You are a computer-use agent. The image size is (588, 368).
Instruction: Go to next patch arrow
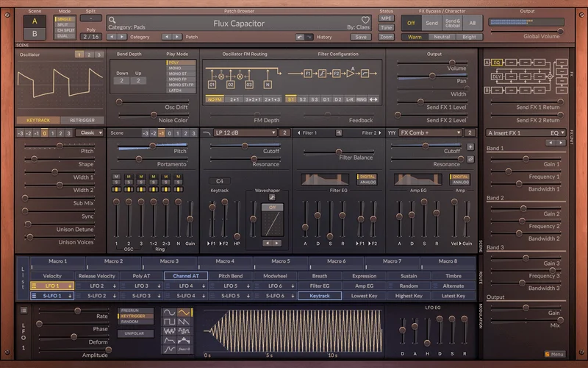177,37
